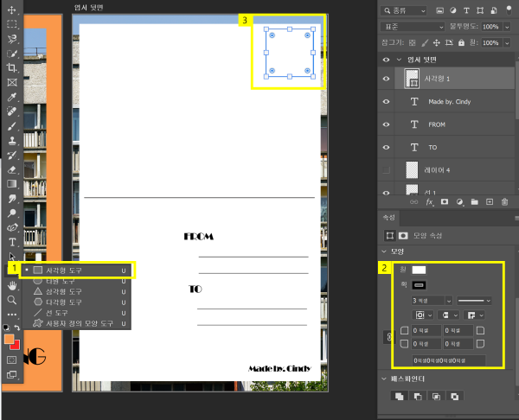Open the stroke width dropdown arrow
This screenshot has width=519, height=420.
click(x=448, y=301)
